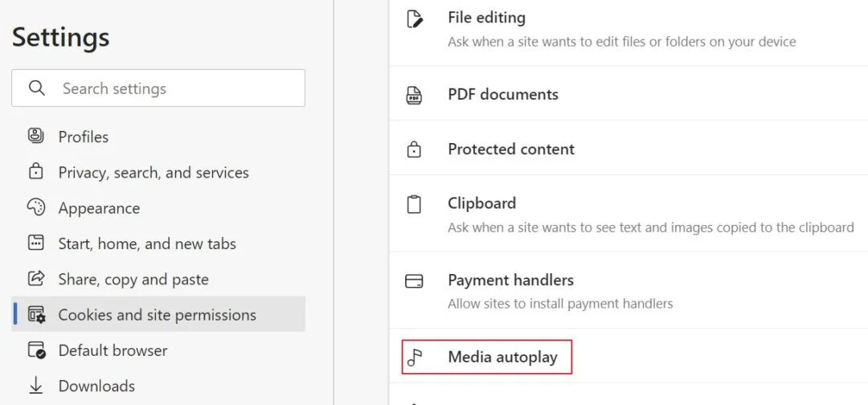Click the Share, copy and paste icon
868x405 pixels.
(x=36, y=278)
